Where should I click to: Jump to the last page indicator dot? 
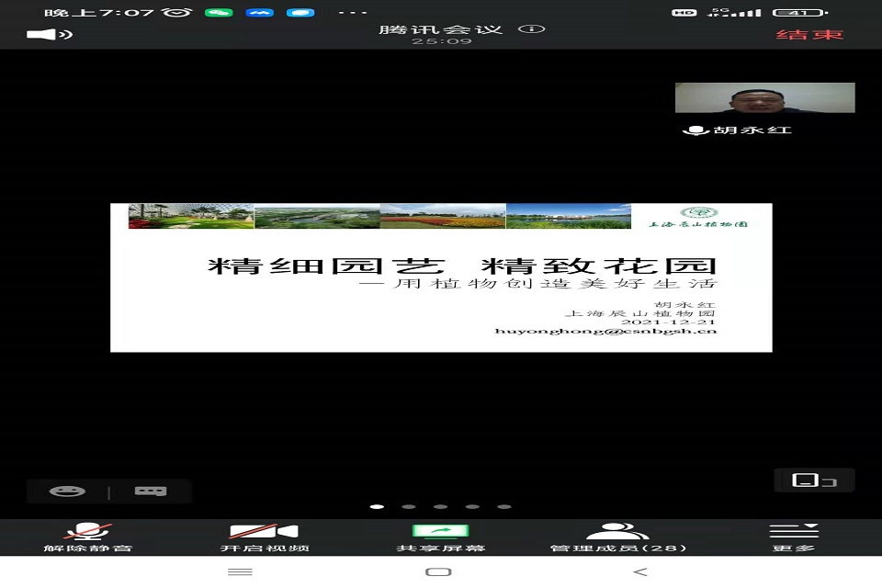503,506
